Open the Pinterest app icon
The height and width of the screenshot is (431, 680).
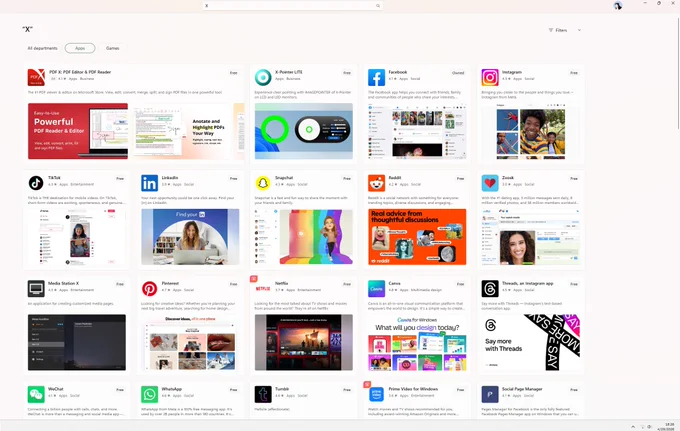pos(150,288)
